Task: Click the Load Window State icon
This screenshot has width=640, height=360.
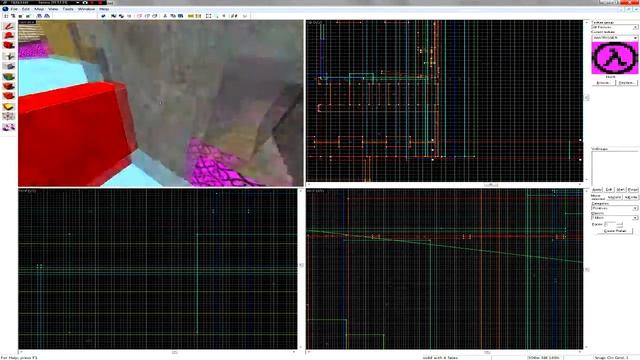Action: pos(40,16)
